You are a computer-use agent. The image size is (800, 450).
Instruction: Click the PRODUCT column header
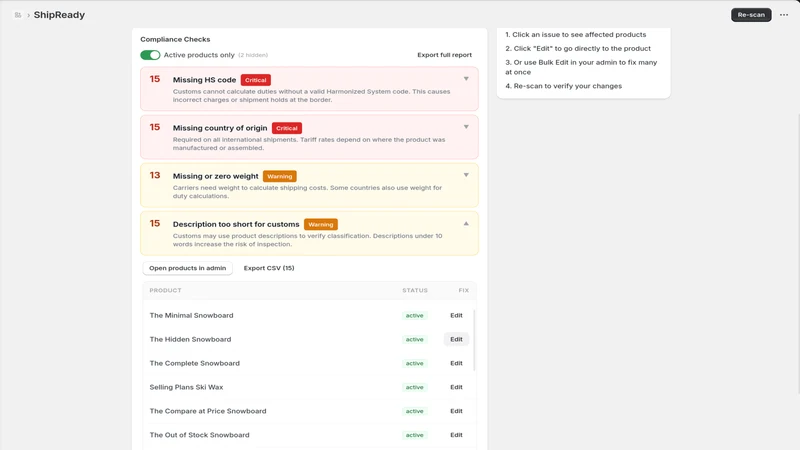(x=165, y=290)
